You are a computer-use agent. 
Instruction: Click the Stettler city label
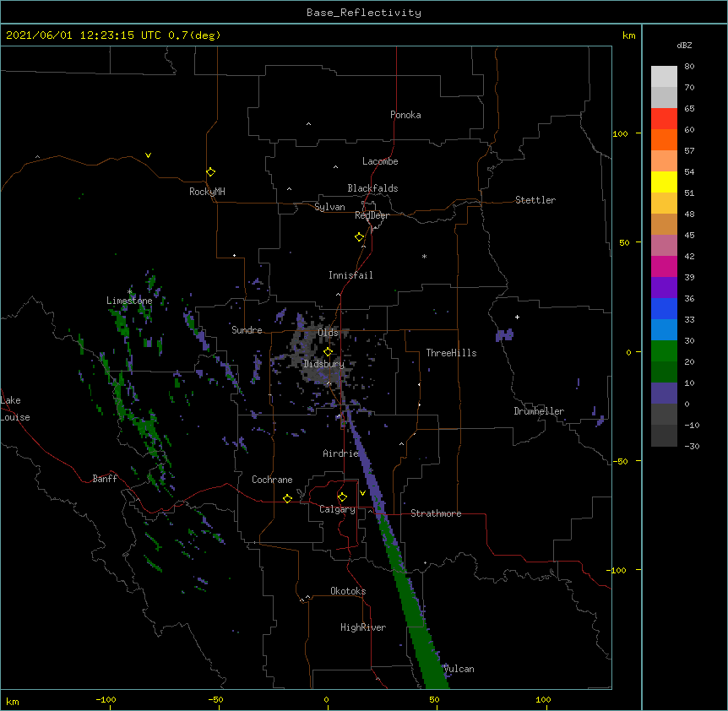coord(535,200)
